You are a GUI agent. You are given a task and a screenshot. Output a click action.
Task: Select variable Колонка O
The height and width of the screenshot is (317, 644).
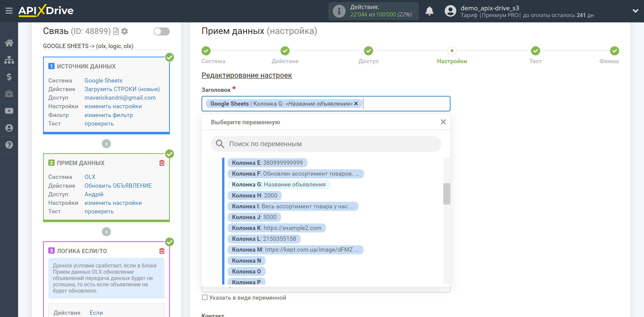[247, 271]
